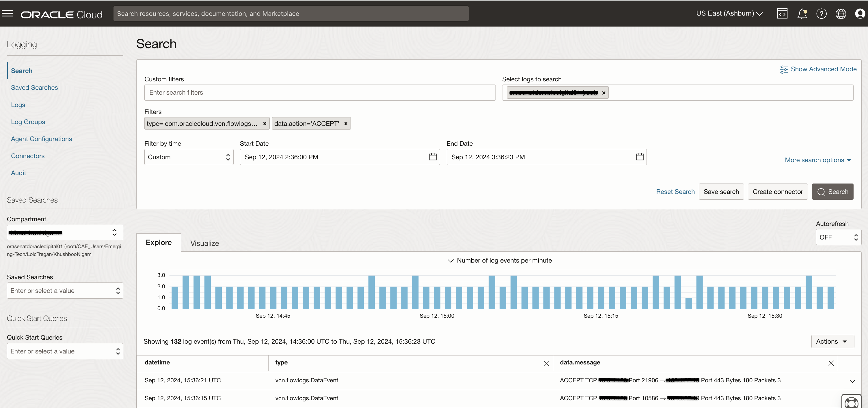Open the language selection globe
Screen dimensions: 868x408
(841, 14)
